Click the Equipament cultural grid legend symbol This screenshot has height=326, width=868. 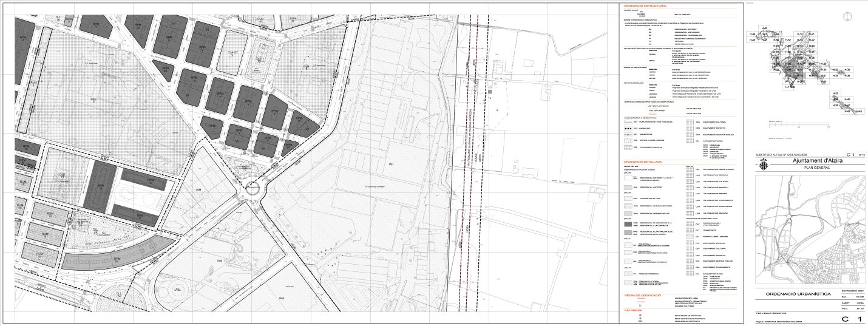[x=690, y=122]
